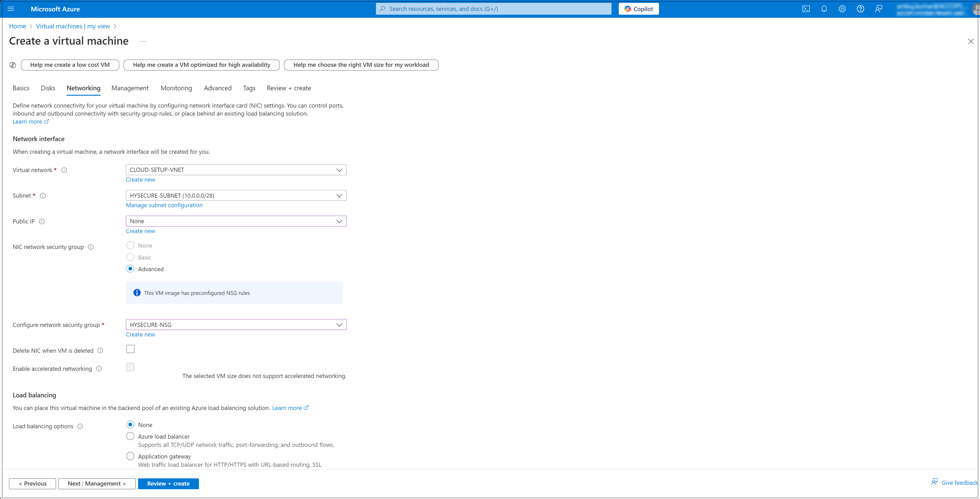Switch to the Management tab

click(130, 88)
